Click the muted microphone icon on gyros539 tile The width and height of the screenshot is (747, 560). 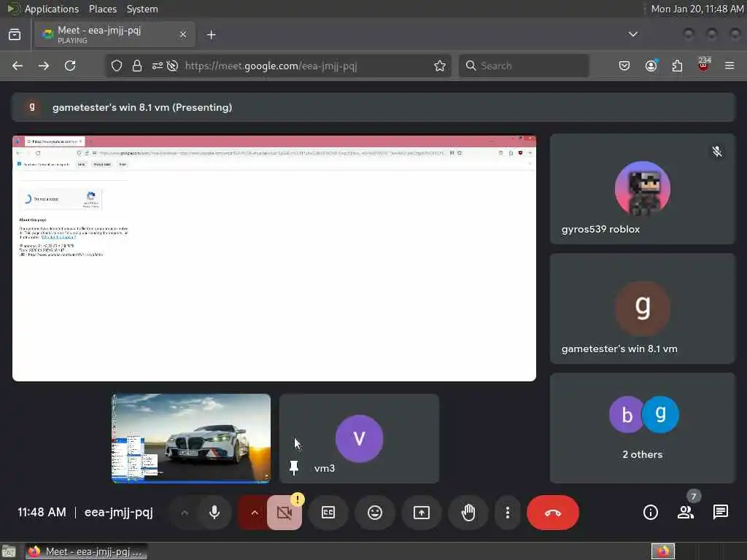(716, 152)
